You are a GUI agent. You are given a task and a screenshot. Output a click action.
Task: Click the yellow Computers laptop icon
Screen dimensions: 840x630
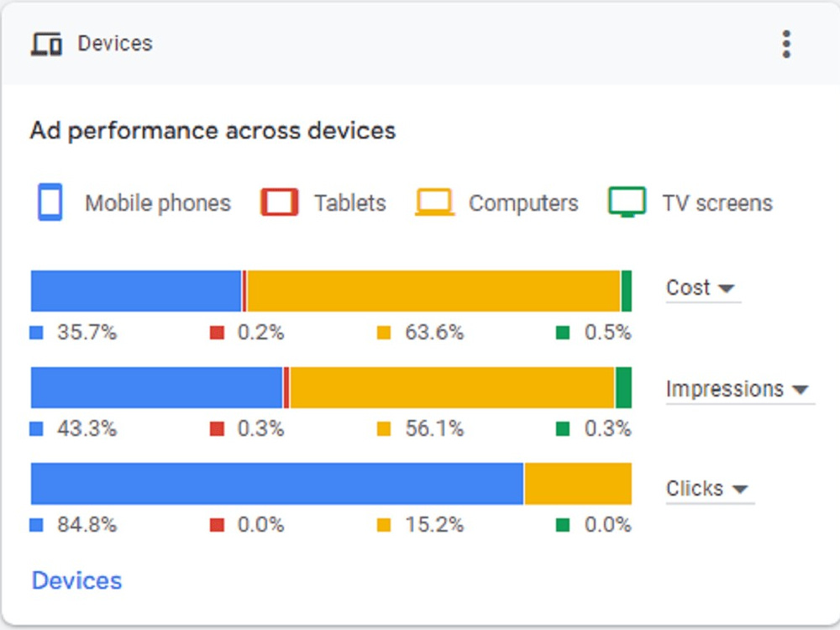[x=434, y=202]
